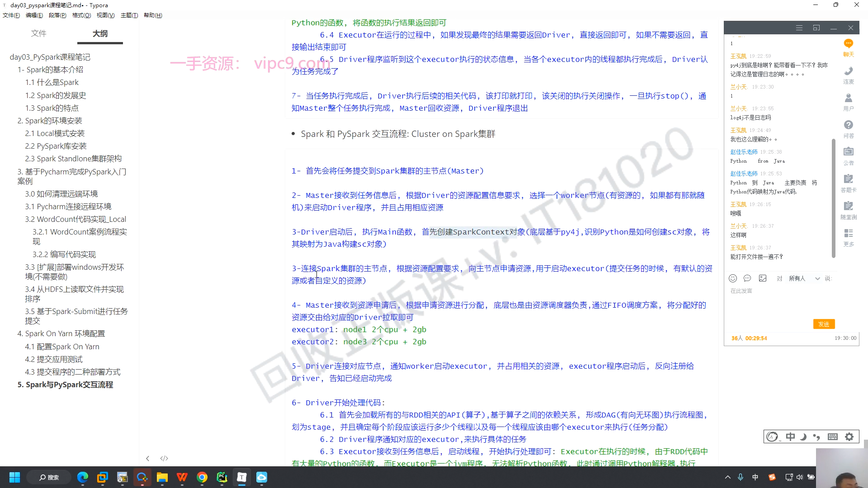The width and height of the screenshot is (868, 488).
Task: Switch to the 文件 sidebar tab
Action: (x=39, y=33)
